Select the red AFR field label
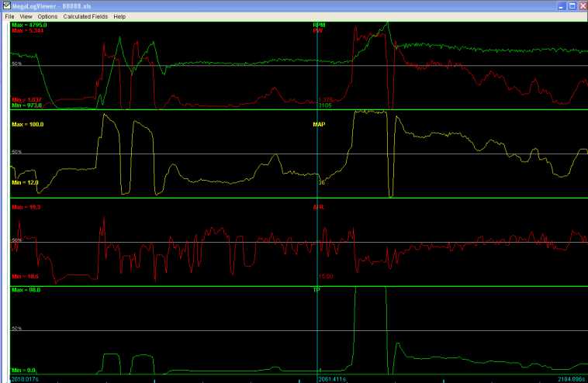The image size is (588, 383). click(318, 208)
